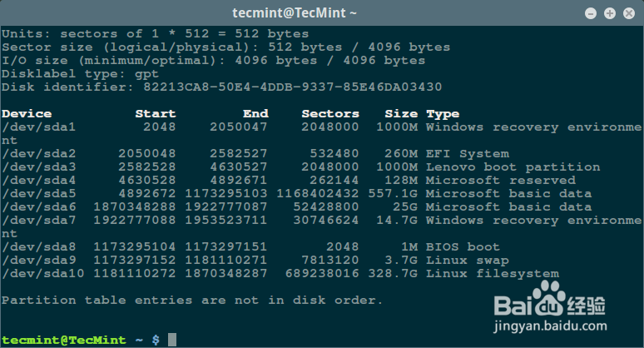Select the /dev/sda7 device name
The width and height of the screenshot is (644, 348).
pos(39,221)
